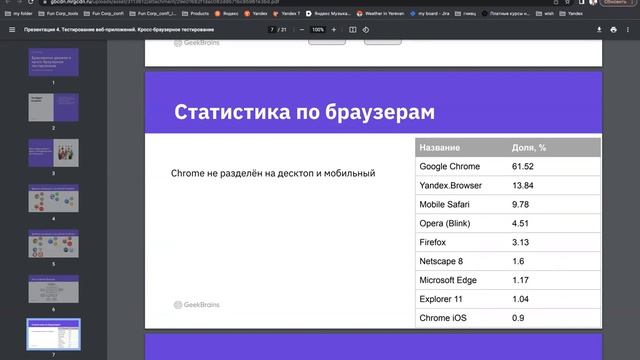This screenshot has width=640, height=360.
Task: Select page 5 thumbnail
Action: pos(53,244)
